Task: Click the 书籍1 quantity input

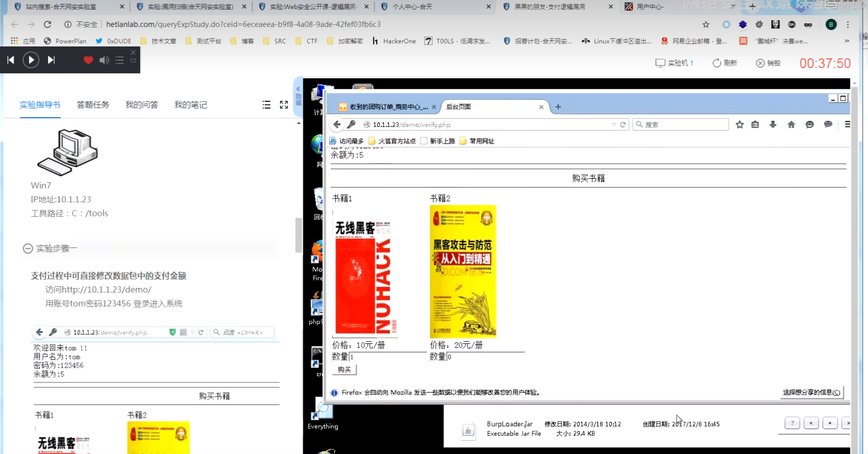Action: [x=388, y=357]
